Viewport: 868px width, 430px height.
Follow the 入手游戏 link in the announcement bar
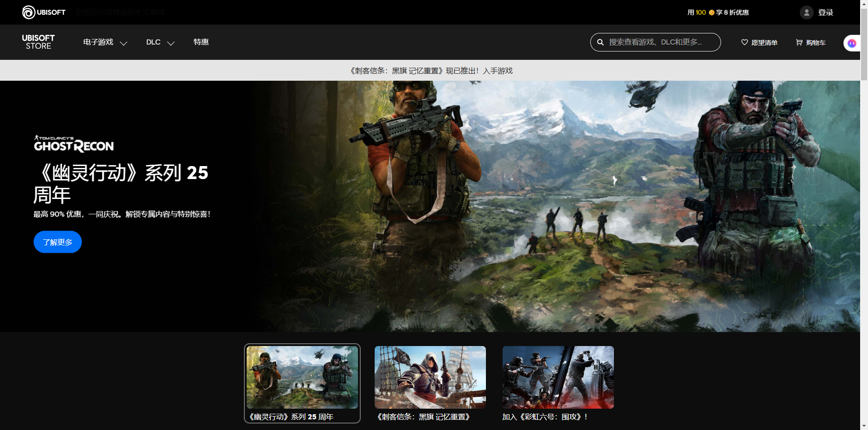(x=498, y=71)
